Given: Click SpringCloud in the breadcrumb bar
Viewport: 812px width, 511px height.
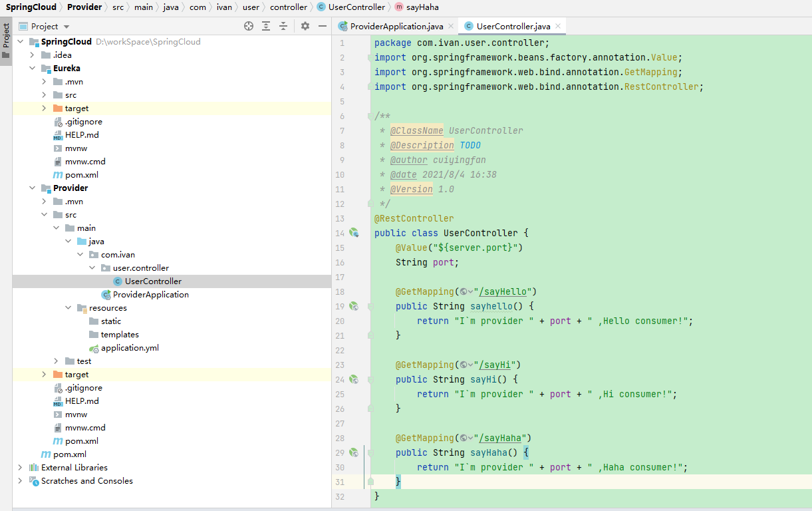Looking at the screenshot, I should click(x=31, y=7).
